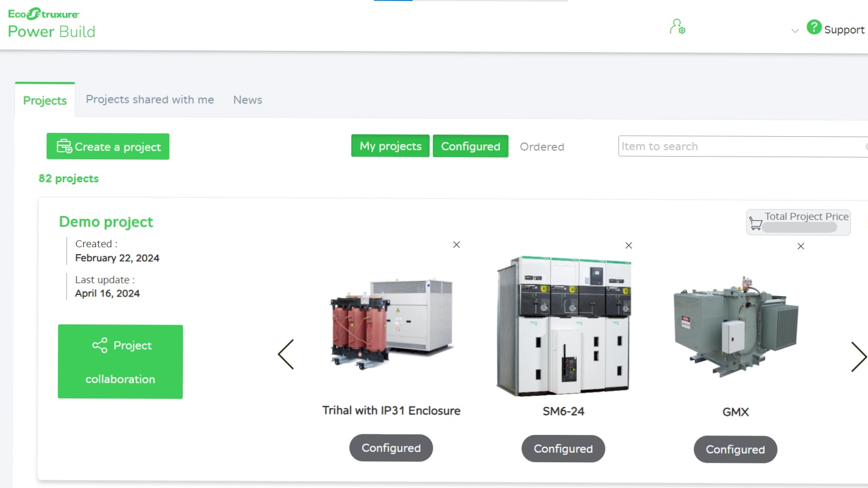Open the Trihal transformer thumbnail image
This screenshot has height=488, width=868.
[392, 324]
